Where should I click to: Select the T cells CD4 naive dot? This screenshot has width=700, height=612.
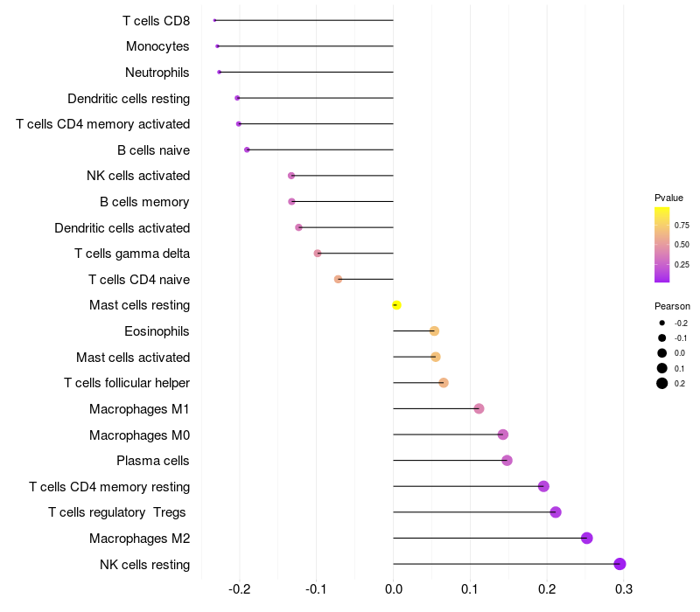point(338,279)
